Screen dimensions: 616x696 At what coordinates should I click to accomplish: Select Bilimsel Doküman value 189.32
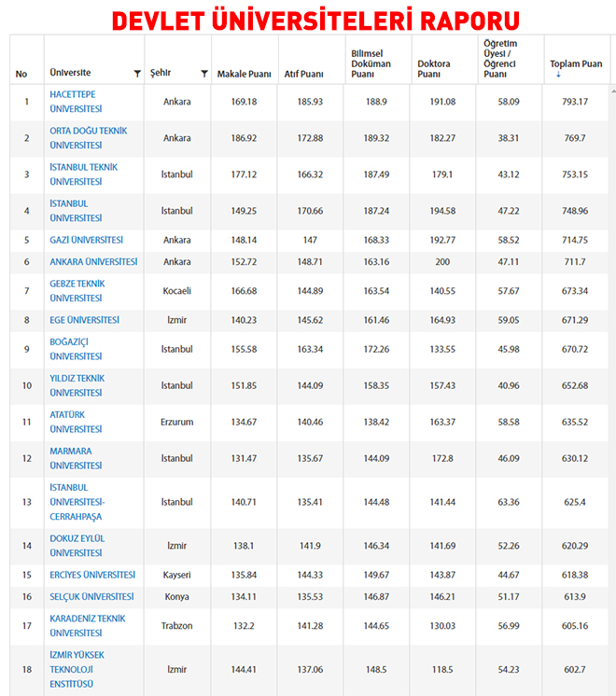coord(376,138)
